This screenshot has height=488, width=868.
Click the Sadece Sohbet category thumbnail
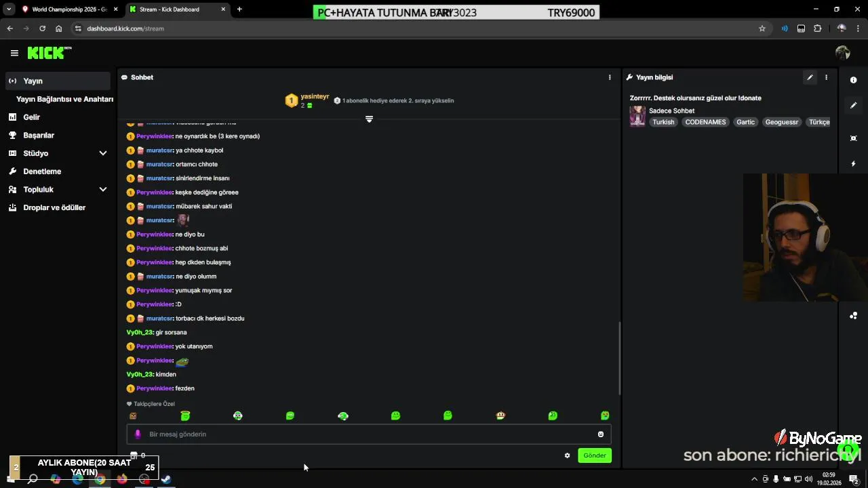click(x=637, y=116)
